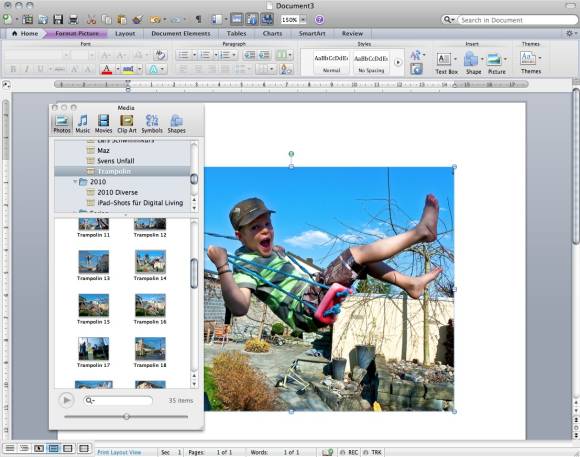Image resolution: width=580 pixels, height=457 pixels.
Task: Click the increase indent icon
Action: click(264, 55)
